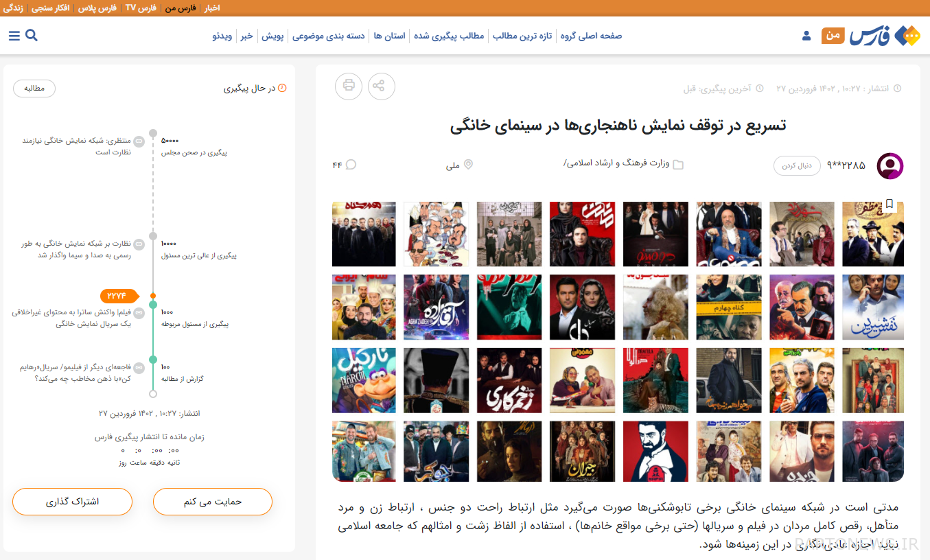
Task: Click the Fars Man logo
Action: (x=871, y=36)
